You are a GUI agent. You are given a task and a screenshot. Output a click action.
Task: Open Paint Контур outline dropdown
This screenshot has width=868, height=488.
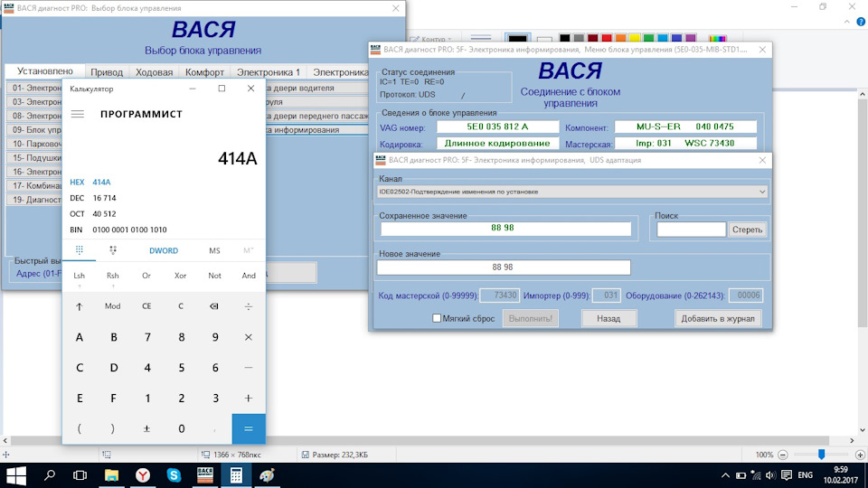click(x=430, y=39)
